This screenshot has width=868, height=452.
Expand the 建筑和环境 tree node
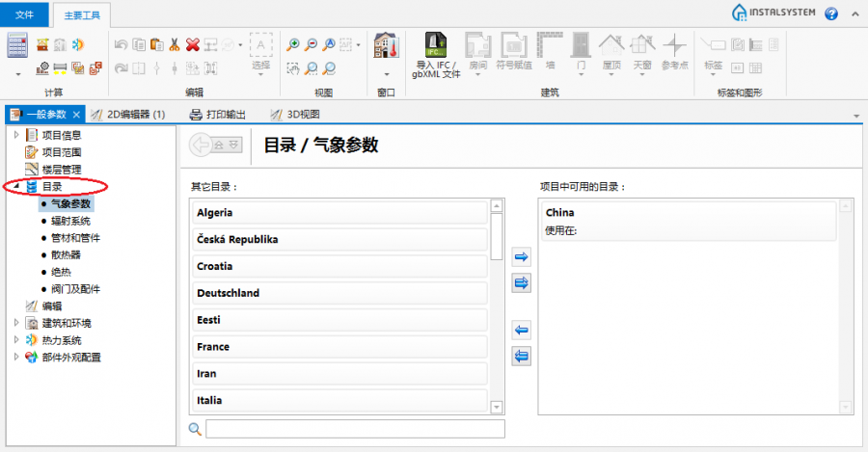pos(16,323)
